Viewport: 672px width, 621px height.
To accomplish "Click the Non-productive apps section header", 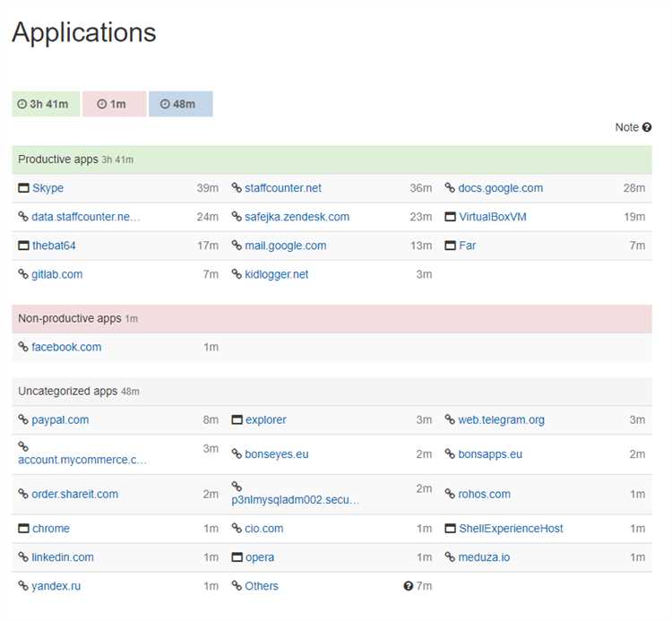I will (332, 318).
